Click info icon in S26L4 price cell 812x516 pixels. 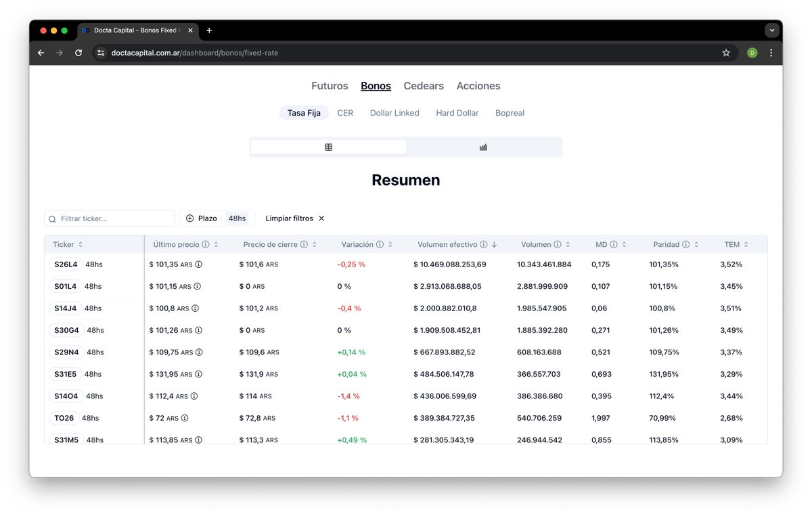pyautogui.click(x=199, y=264)
